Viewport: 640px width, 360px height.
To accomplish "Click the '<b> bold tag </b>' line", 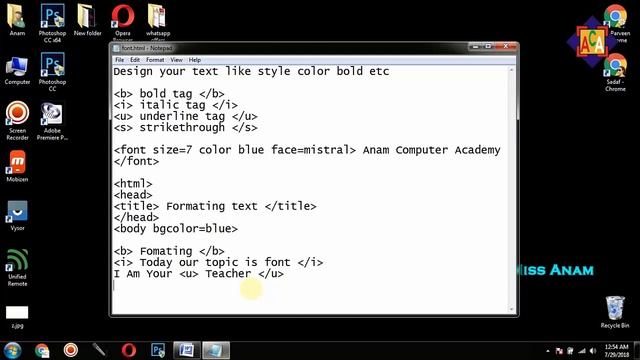I will [x=169, y=94].
